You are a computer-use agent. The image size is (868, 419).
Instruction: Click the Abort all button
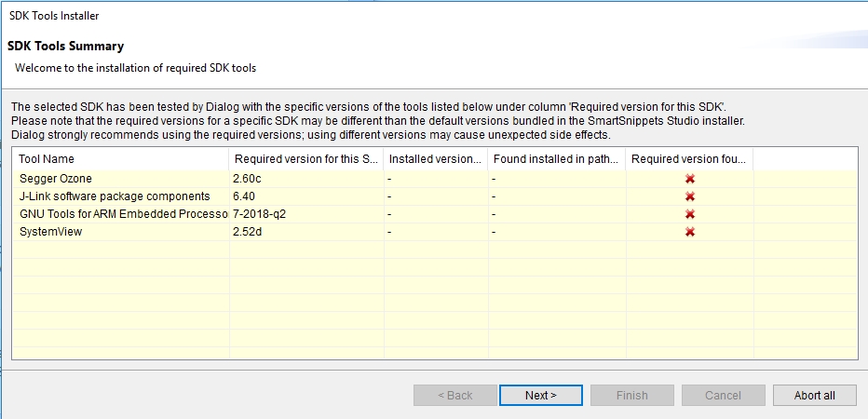814,395
